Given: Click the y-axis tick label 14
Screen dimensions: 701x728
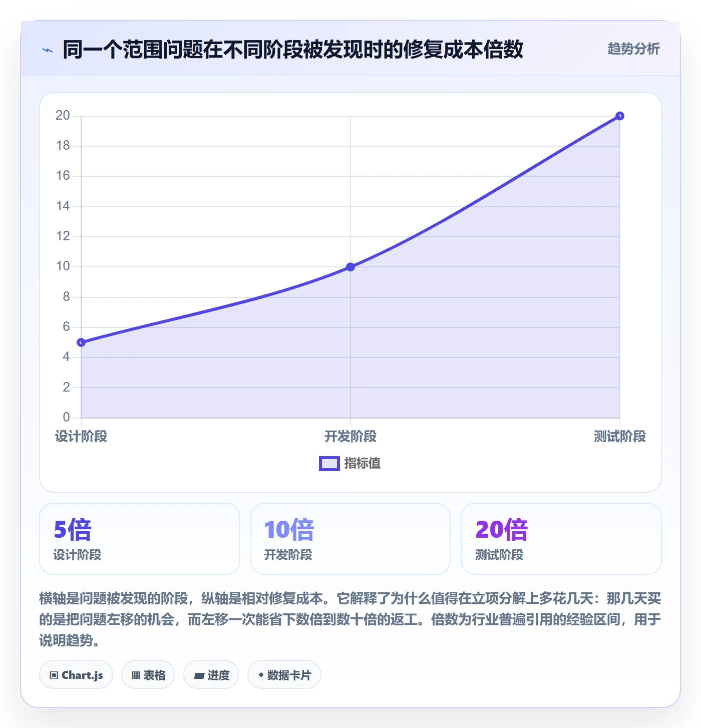Looking at the screenshot, I should tap(63, 206).
